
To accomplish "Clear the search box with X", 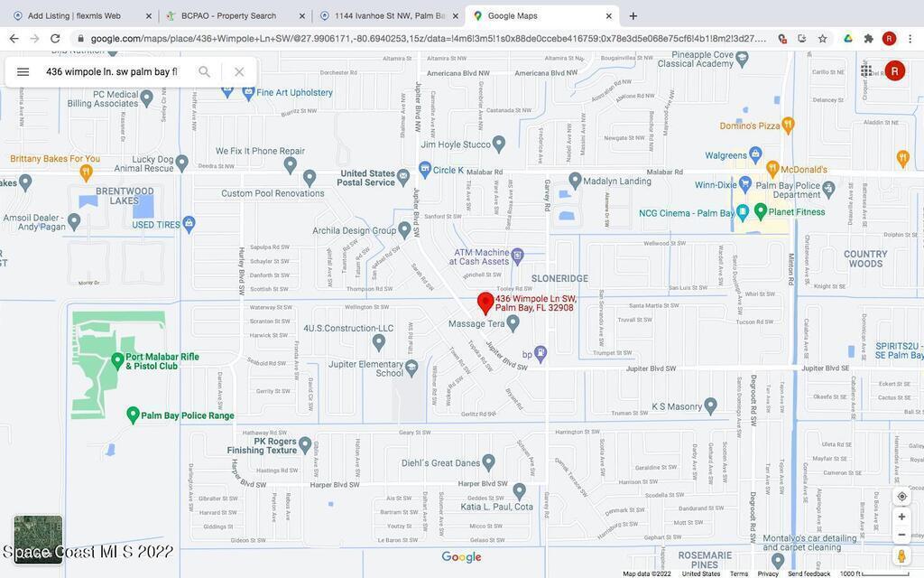I will 239,72.
